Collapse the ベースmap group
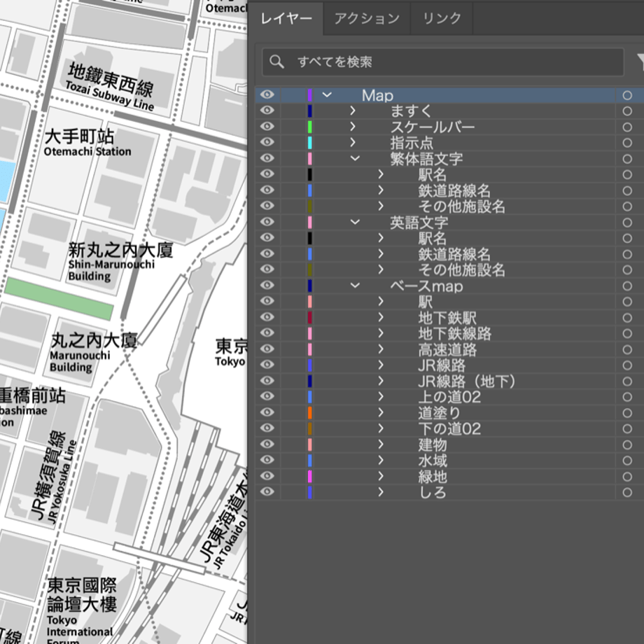 (356, 286)
